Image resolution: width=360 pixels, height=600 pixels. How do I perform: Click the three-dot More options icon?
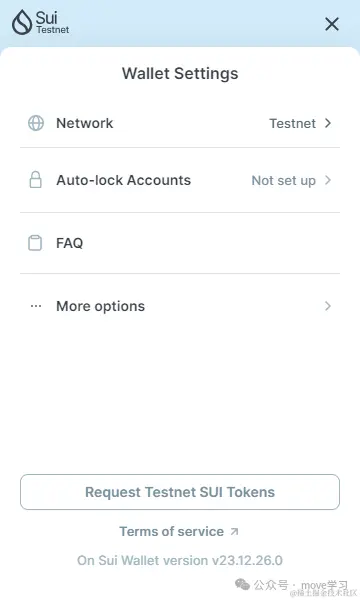pos(36,306)
